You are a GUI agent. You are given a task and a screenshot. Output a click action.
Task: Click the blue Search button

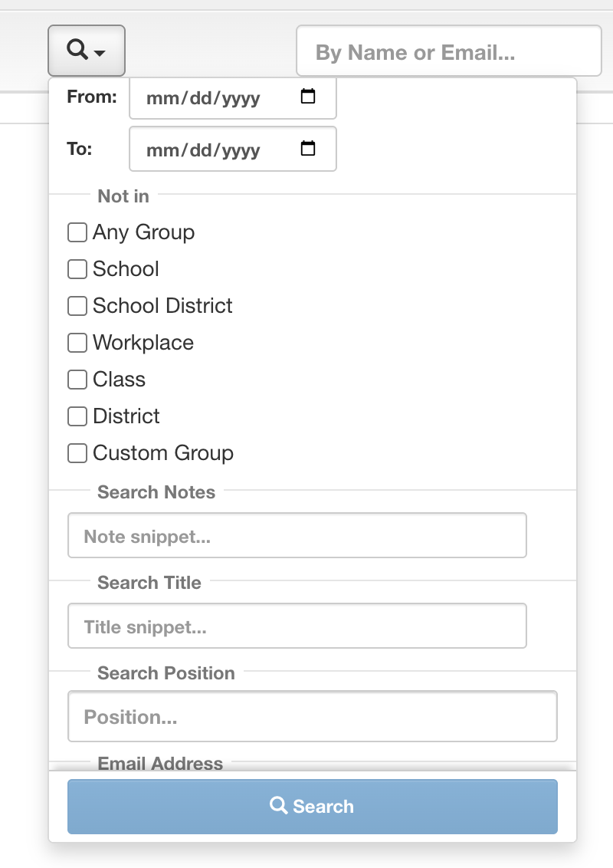pyautogui.click(x=313, y=807)
